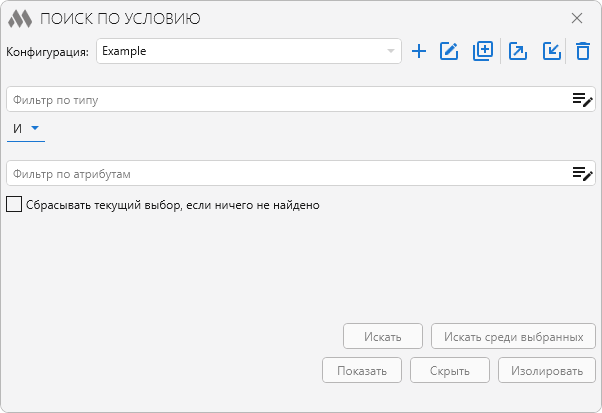Open the type filter editor icon
Screen dimensions: 602x413
pos(582,99)
